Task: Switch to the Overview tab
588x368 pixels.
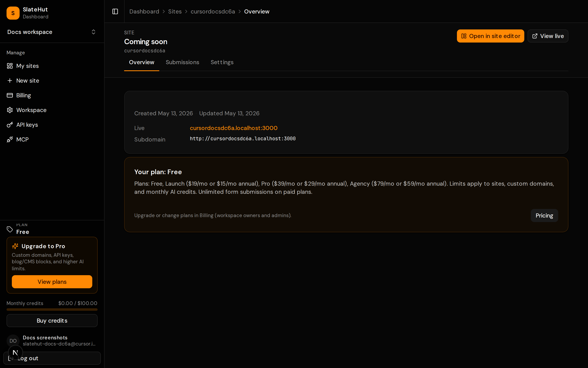Action: tap(142, 62)
